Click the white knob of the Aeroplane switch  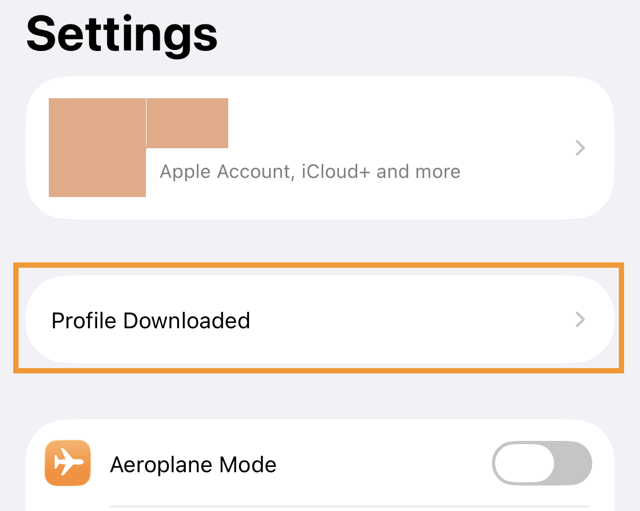[524, 465]
